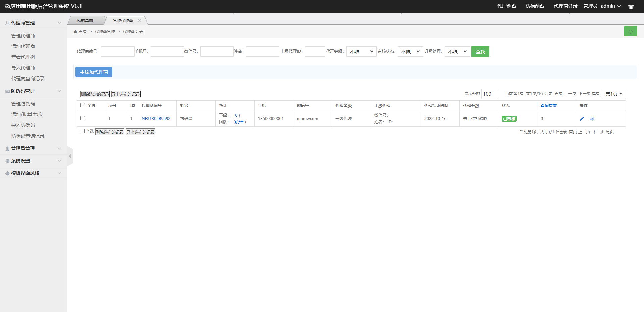Click the 防伪码管理 section icon in sidebar
The image size is (644, 312).
click(7, 91)
